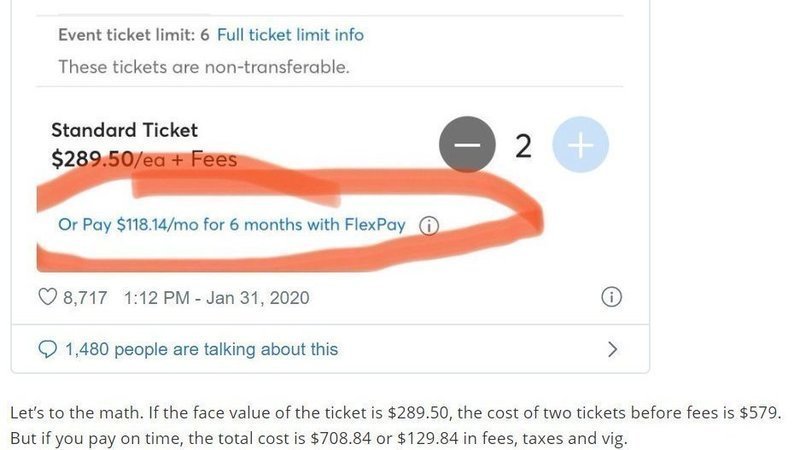Image resolution: width=800 pixels, height=450 pixels.
Task: Click the ticket quantity number 2
Action: point(523,147)
